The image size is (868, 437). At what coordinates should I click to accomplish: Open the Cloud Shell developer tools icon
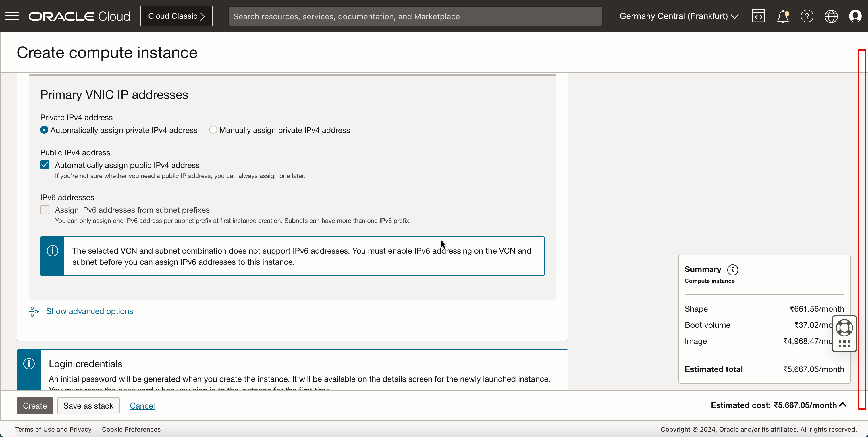(758, 16)
